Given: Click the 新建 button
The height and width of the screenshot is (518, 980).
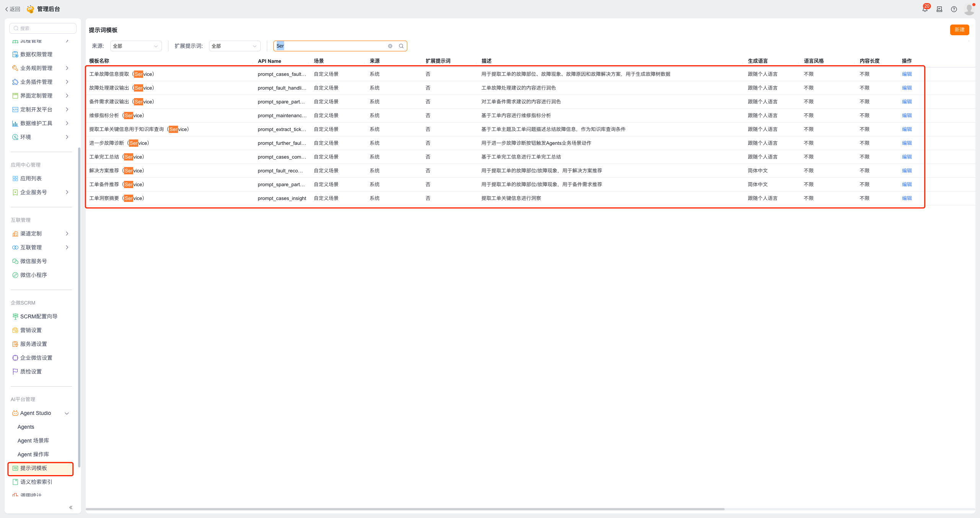Looking at the screenshot, I should point(959,30).
